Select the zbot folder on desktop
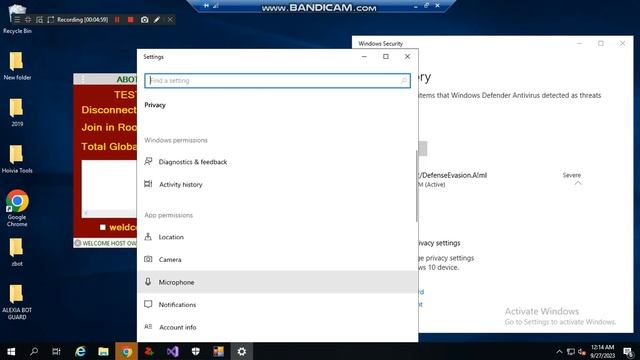The height and width of the screenshot is (360, 640). [17, 252]
